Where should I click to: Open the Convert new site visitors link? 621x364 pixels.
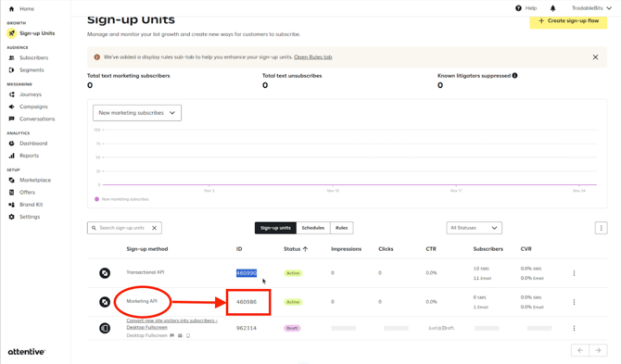tap(171, 323)
